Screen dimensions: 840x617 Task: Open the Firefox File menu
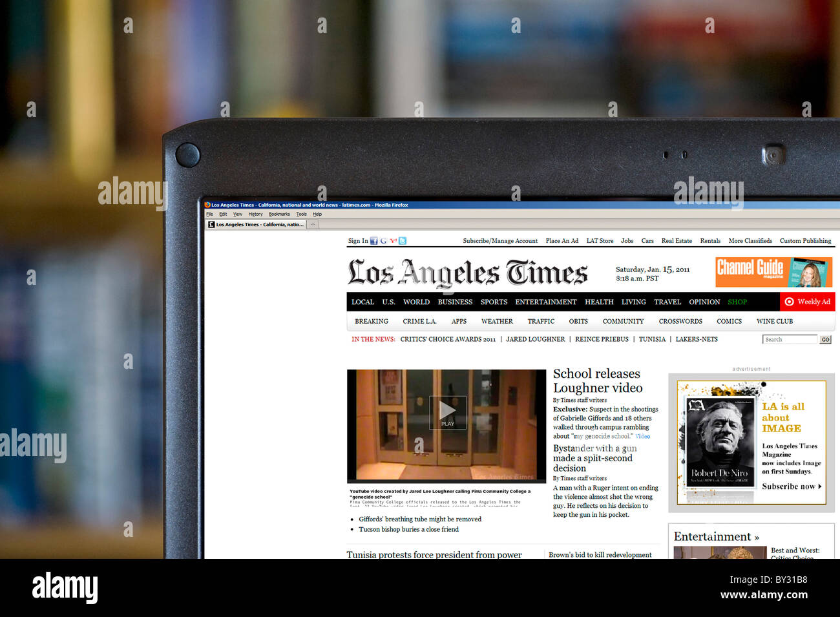[x=209, y=214]
